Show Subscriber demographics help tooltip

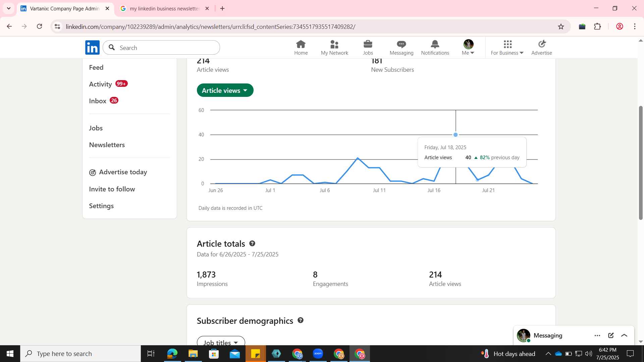(x=301, y=320)
